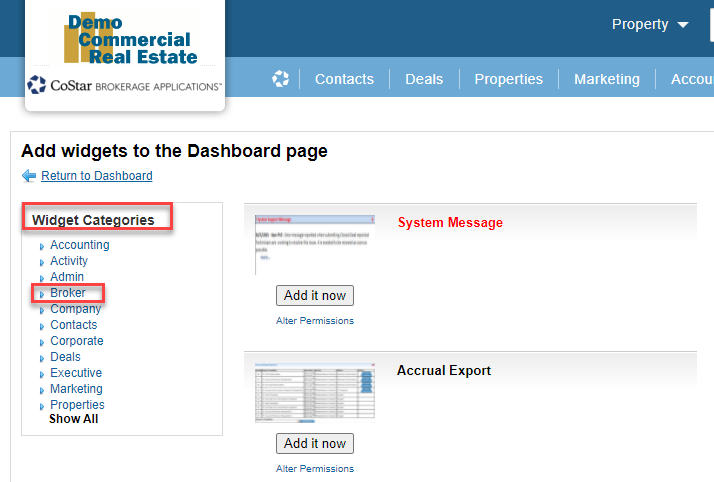The image size is (714, 482).
Task: Select the Broker widget category
Action: 68,293
